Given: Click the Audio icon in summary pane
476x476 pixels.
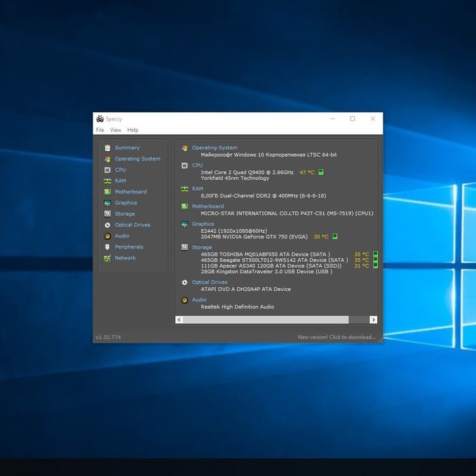Looking at the screenshot, I should (185, 300).
